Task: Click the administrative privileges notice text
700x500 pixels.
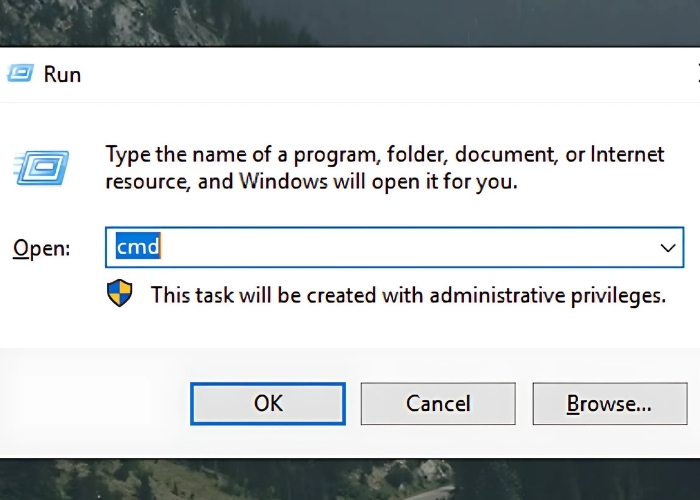Action: (408, 295)
